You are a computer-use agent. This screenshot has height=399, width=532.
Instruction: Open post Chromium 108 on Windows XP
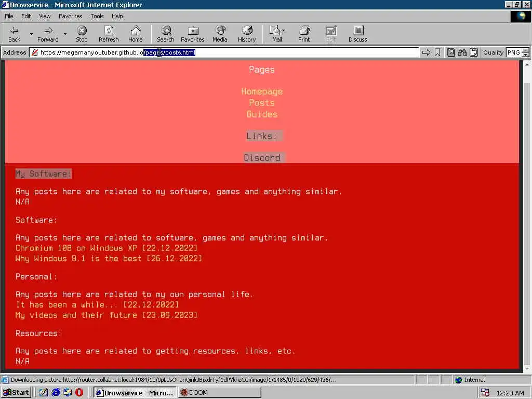[x=106, y=248]
